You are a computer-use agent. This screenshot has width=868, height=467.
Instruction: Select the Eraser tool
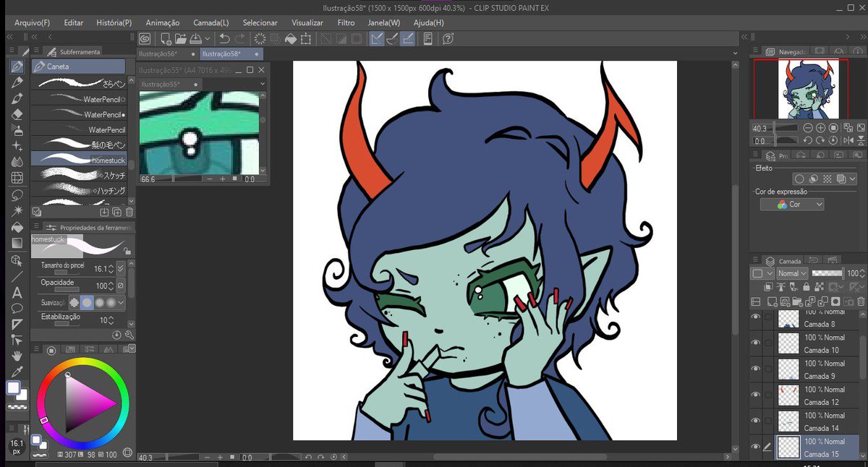(17, 114)
